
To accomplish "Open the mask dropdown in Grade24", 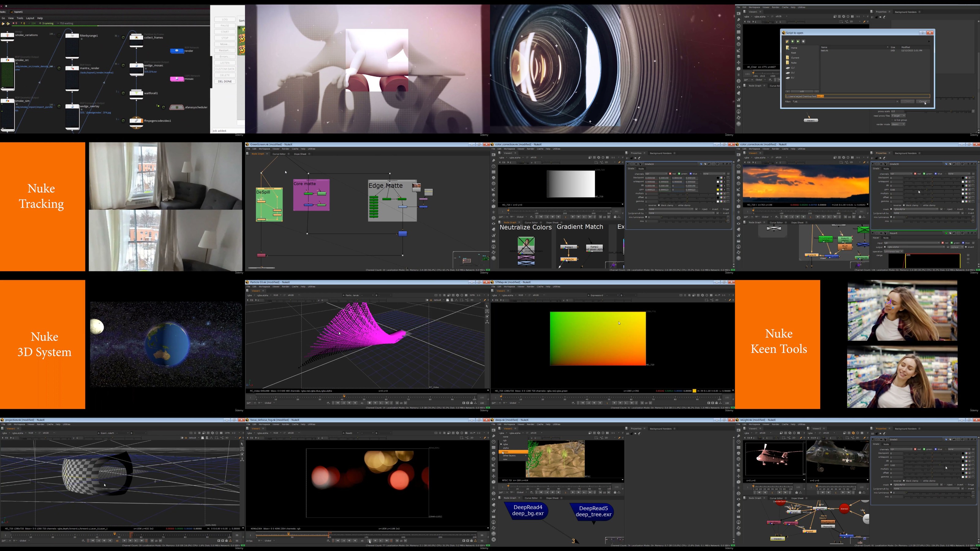I will [672, 209].
